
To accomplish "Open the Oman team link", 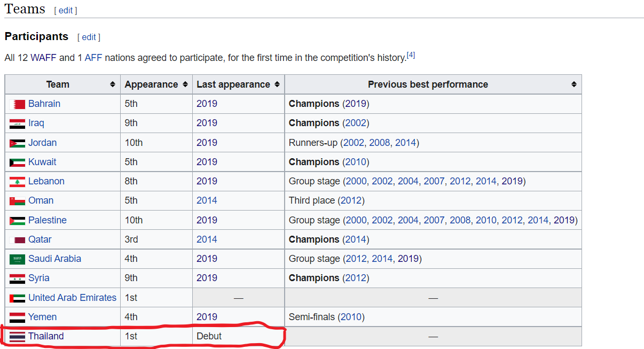I will tap(41, 200).
